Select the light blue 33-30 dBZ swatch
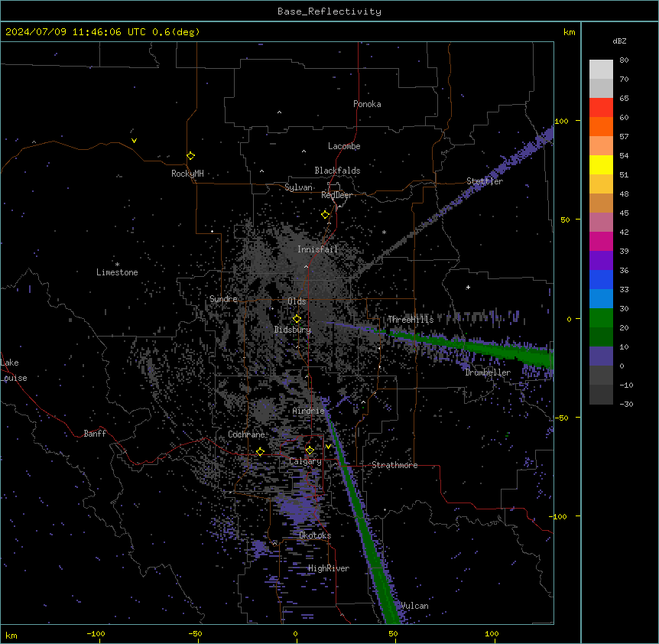This screenshot has width=659, height=644. click(x=601, y=299)
